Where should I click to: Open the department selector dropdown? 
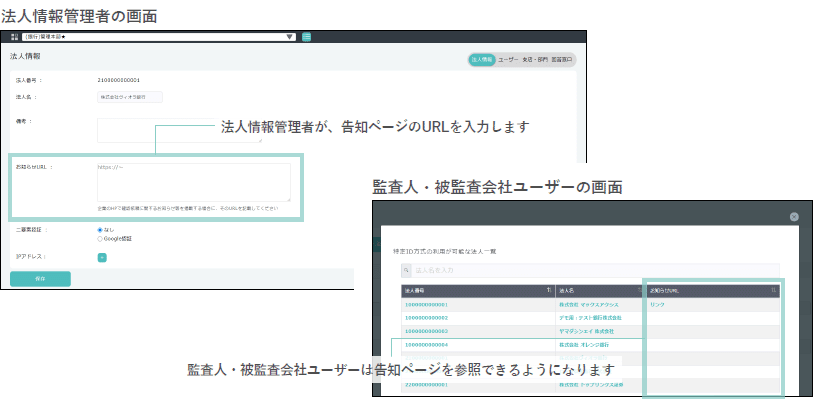click(x=159, y=37)
